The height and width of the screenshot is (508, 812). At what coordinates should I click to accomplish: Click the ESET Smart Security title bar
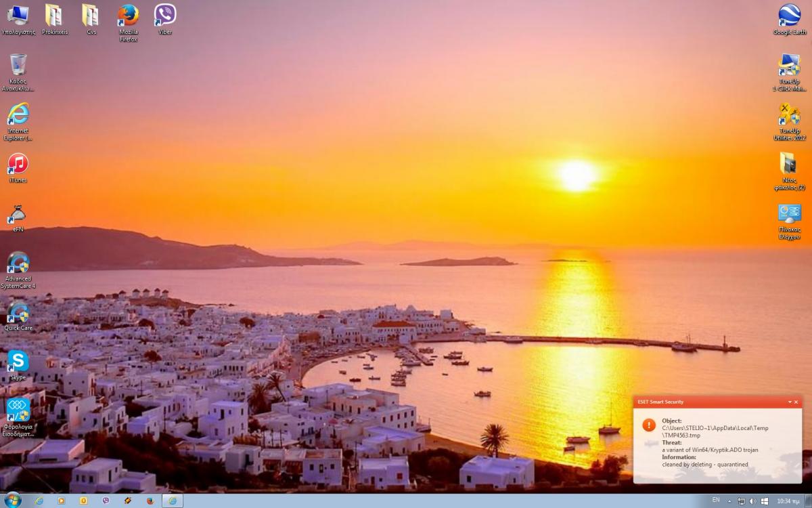coord(717,402)
